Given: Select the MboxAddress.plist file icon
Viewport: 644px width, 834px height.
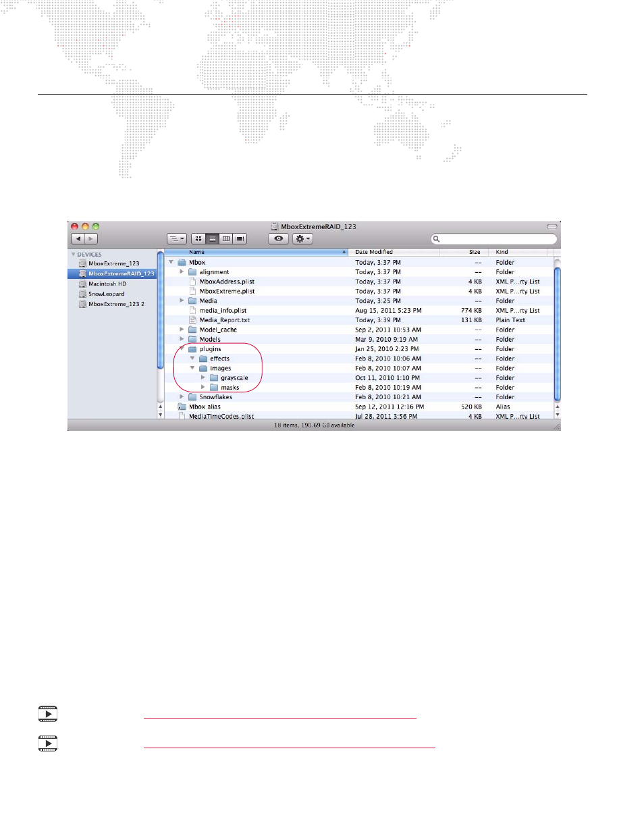Looking at the screenshot, I should (192, 282).
